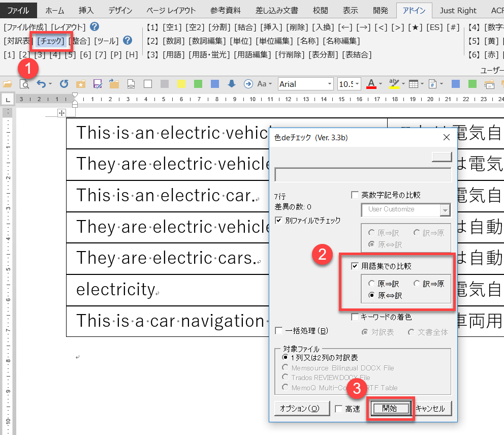Click the オプション(O) button
The height and width of the screenshot is (435, 504).
pos(300,409)
